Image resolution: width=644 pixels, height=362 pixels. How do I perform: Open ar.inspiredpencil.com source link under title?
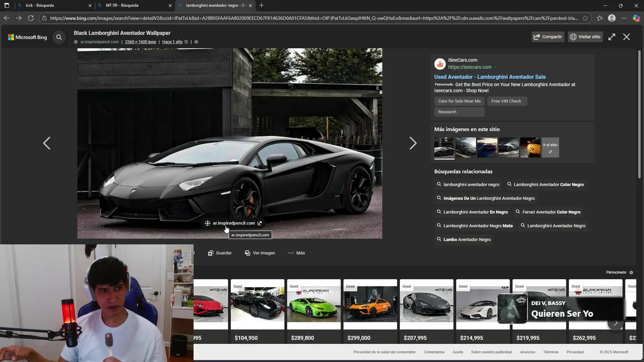coord(100,42)
